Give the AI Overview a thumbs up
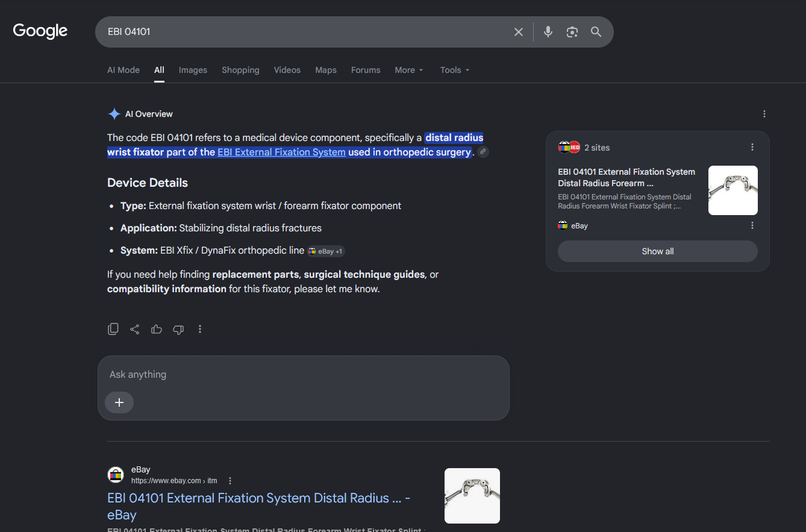Viewport: 806px width, 532px height. pos(157,329)
